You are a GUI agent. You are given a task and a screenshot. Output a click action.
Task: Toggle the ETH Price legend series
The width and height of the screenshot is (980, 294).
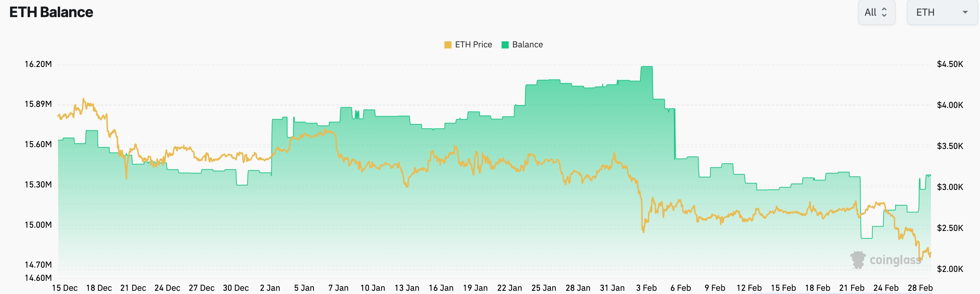pyautogui.click(x=468, y=45)
